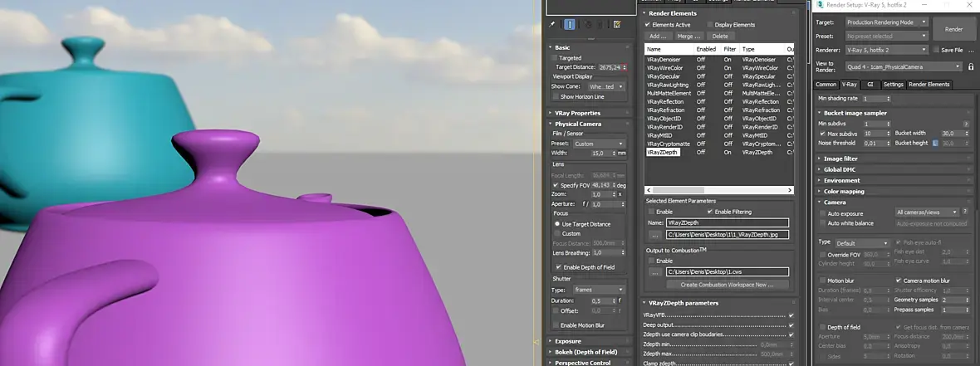Expand the Image filter rollout
This screenshot has height=366, width=980.
point(894,159)
